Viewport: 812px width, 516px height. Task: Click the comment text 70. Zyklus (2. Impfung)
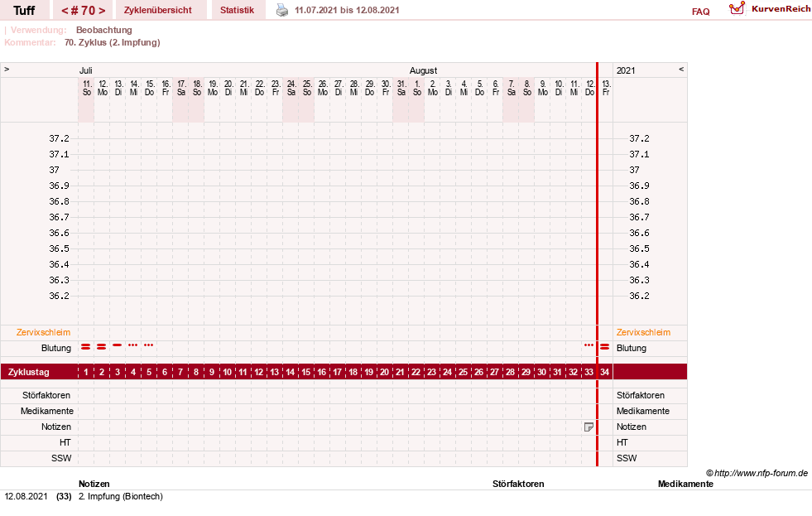coord(113,42)
